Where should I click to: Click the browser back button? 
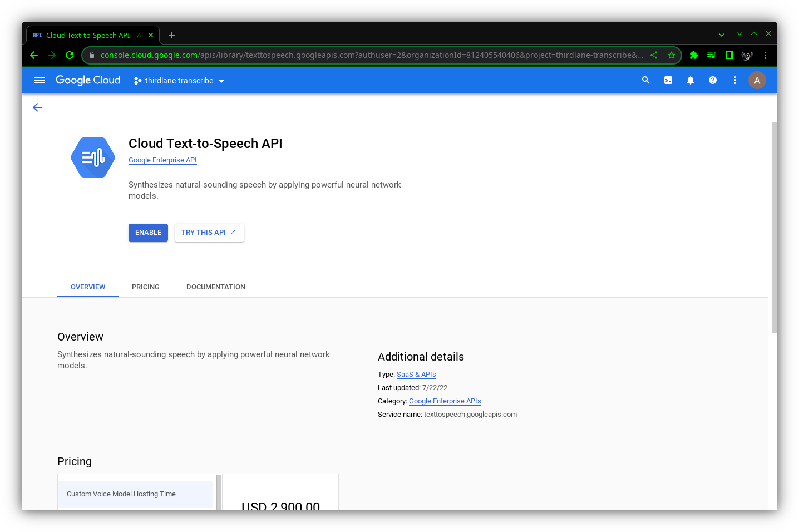[x=34, y=55]
